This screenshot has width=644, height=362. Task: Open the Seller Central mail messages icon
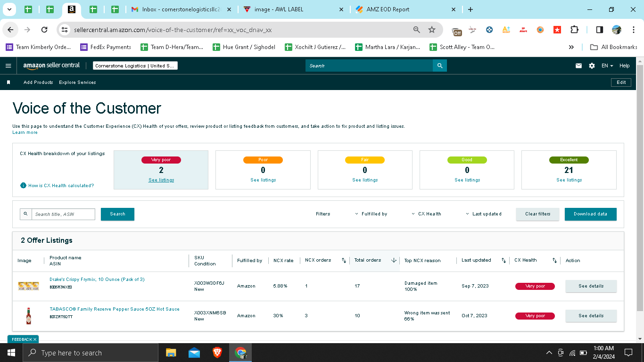(x=578, y=66)
